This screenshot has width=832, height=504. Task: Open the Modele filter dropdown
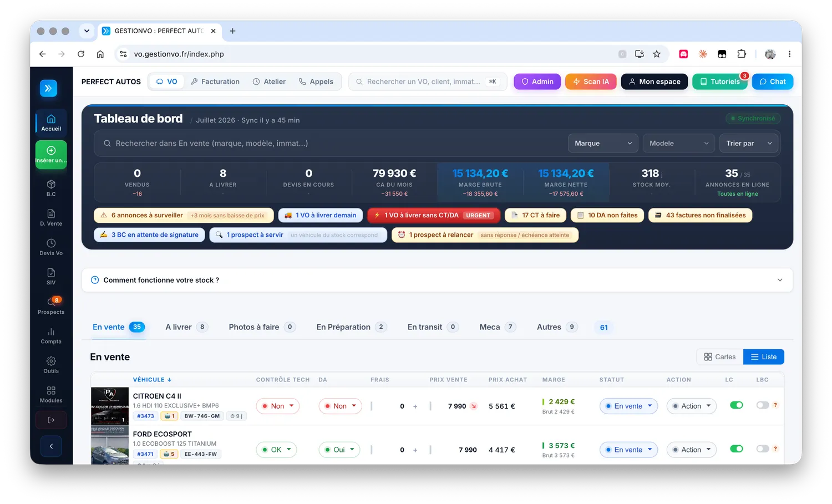pos(679,143)
